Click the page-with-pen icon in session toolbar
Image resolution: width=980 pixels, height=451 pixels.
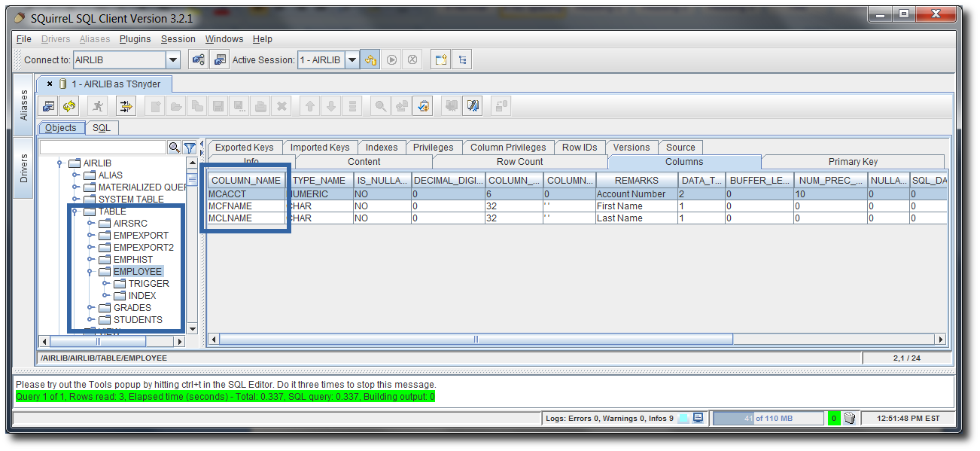[473, 106]
